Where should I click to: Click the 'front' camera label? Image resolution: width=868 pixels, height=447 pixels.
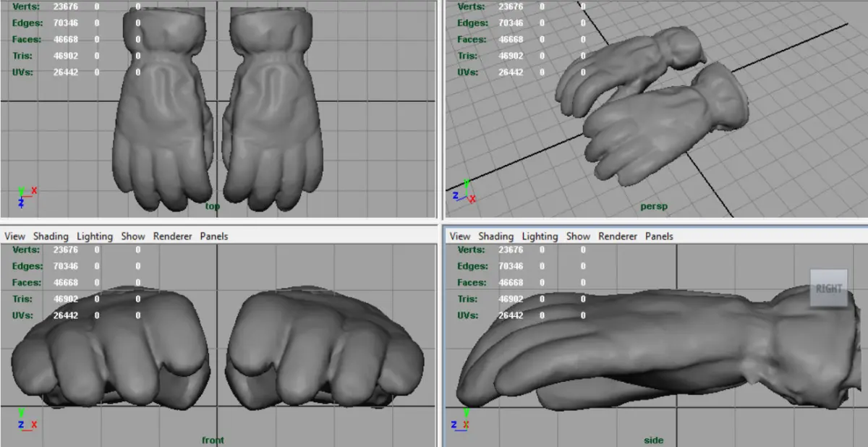[x=213, y=440]
